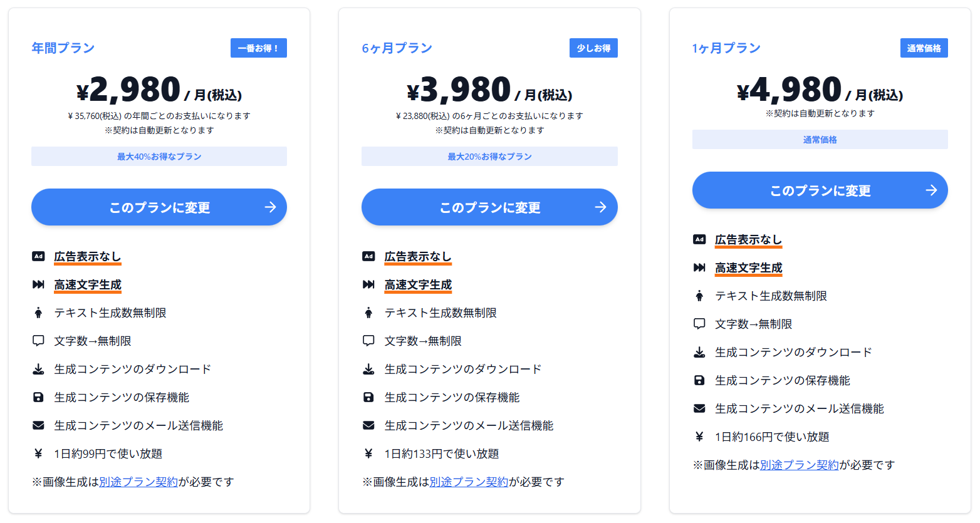Click the fast-forward icon in the 6-month plan
This screenshot has height=523, width=980.
368,284
